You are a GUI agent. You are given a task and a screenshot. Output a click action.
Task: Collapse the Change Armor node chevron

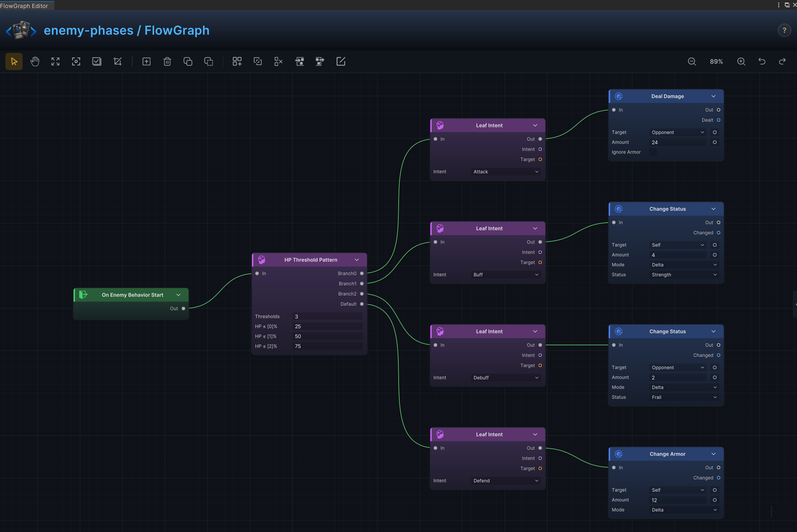713,454
